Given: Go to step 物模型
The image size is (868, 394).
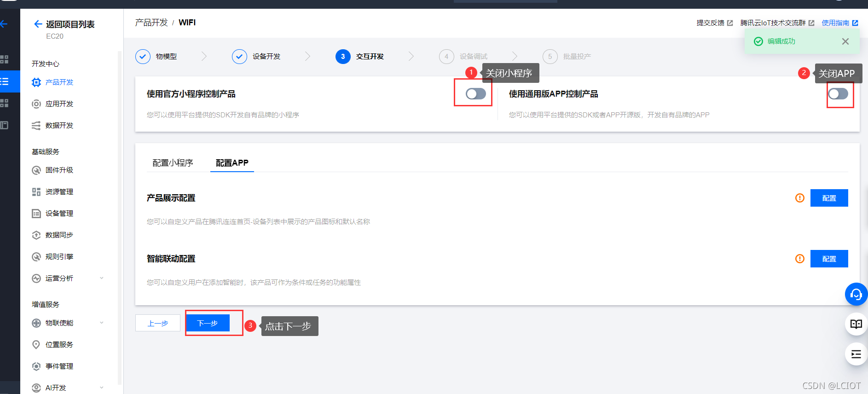Looking at the screenshot, I should (156, 57).
